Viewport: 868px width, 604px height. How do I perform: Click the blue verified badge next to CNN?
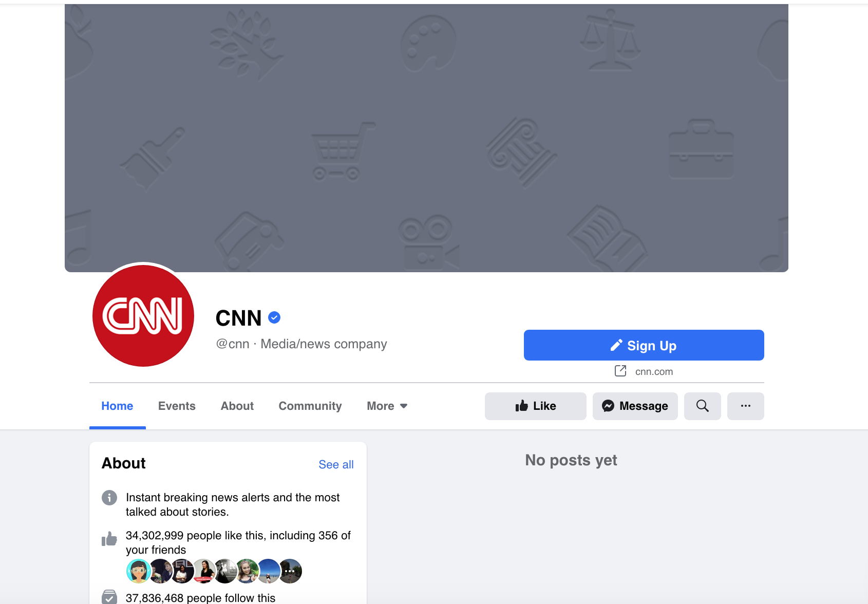tap(274, 318)
